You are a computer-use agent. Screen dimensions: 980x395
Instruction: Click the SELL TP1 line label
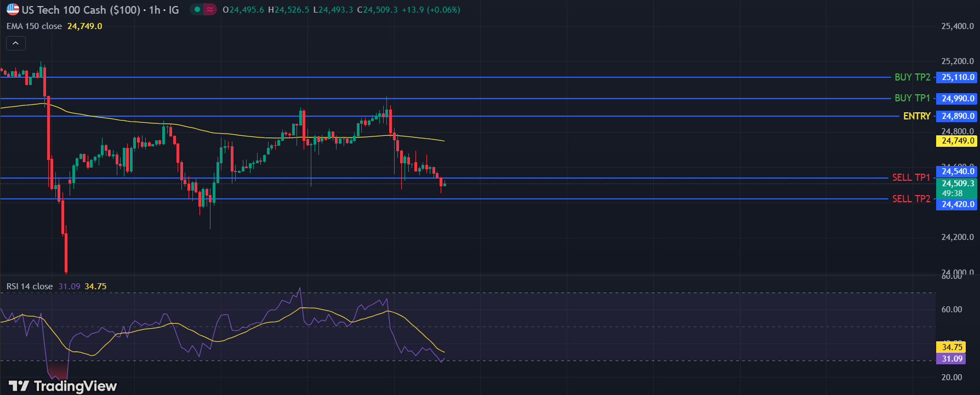click(911, 178)
